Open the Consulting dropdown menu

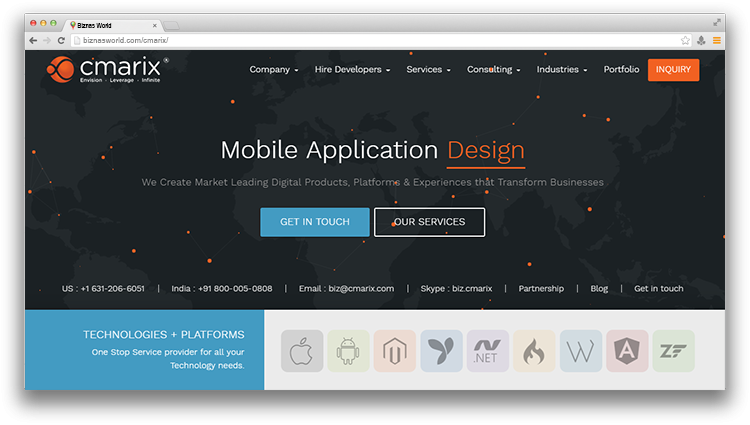click(x=493, y=70)
